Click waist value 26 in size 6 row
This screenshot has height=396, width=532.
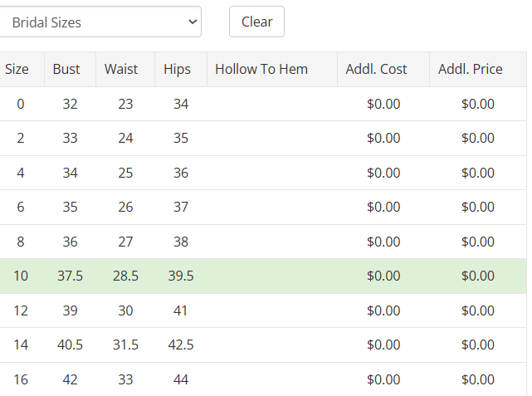pyautogui.click(x=125, y=208)
